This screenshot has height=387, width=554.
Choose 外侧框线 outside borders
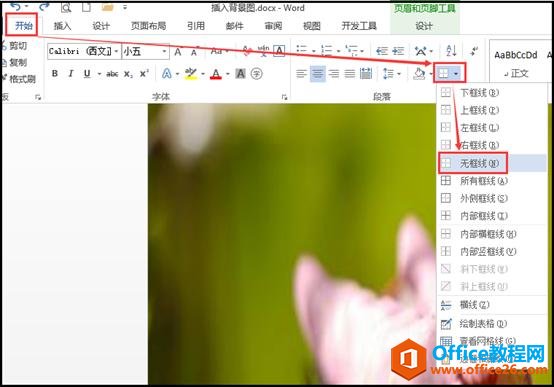click(x=491, y=198)
